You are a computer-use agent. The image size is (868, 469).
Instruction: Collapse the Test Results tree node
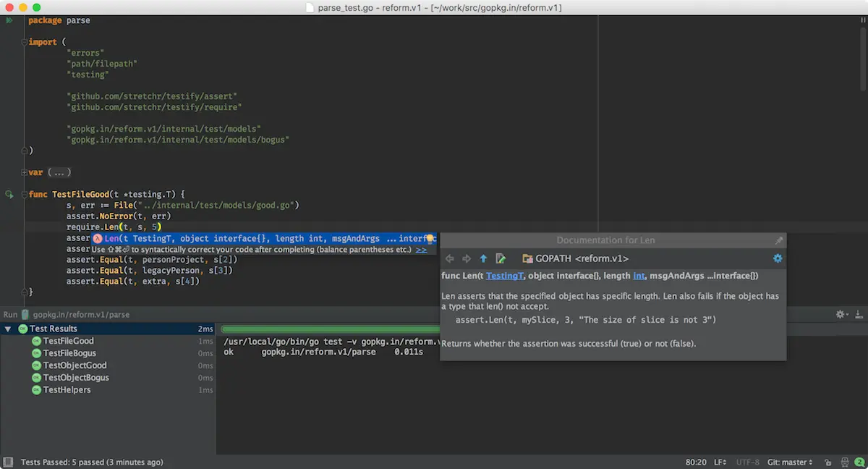pos(8,329)
